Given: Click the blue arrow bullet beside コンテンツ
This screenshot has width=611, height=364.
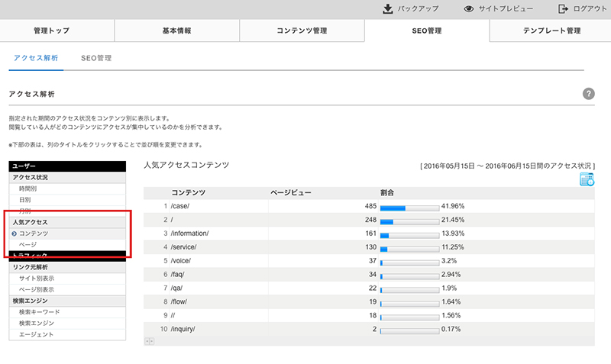Looking at the screenshot, I should [x=15, y=233].
